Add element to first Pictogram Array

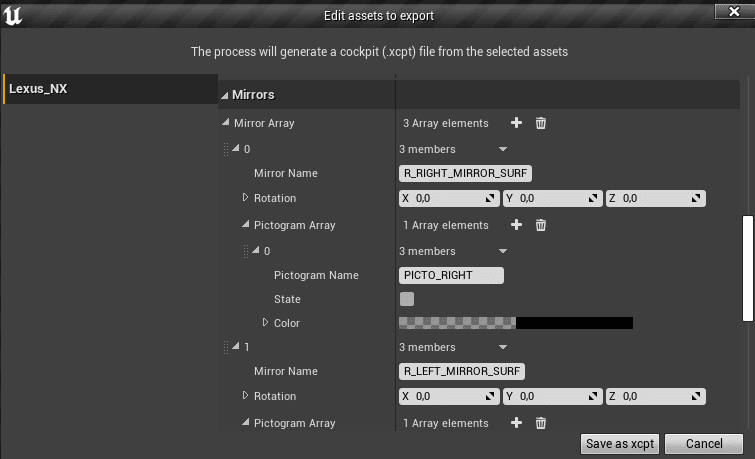click(x=516, y=225)
